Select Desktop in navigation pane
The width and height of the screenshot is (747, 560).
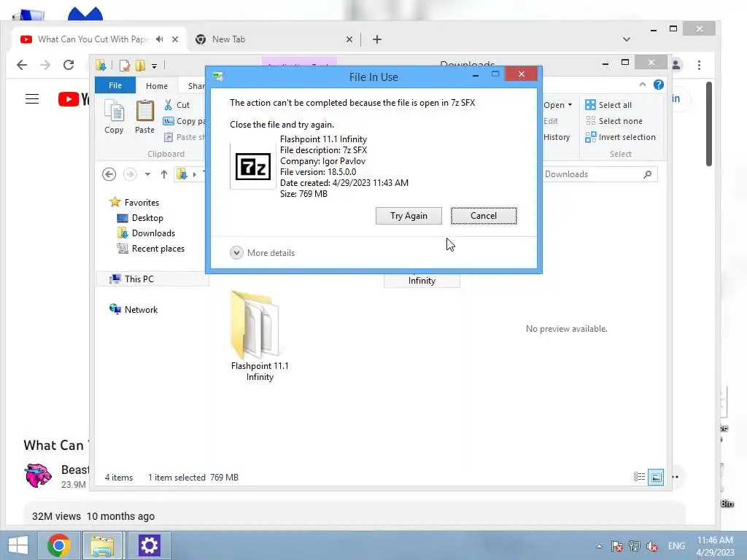pyautogui.click(x=140, y=217)
